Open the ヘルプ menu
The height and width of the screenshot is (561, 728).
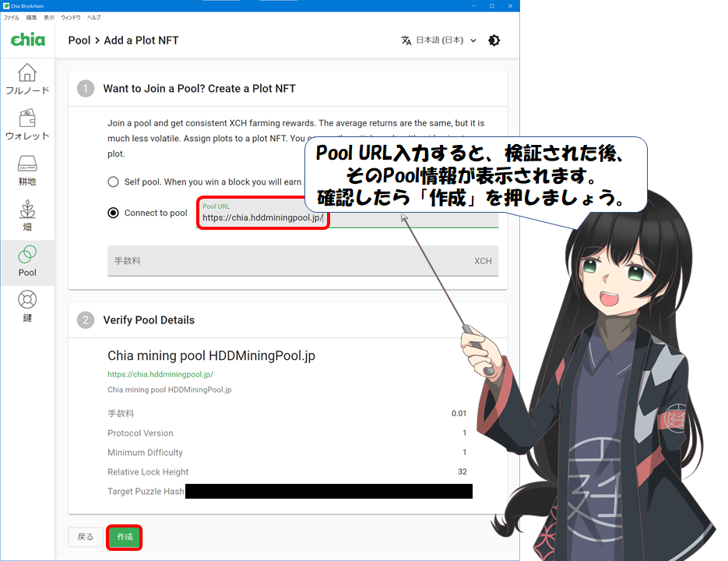93,18
